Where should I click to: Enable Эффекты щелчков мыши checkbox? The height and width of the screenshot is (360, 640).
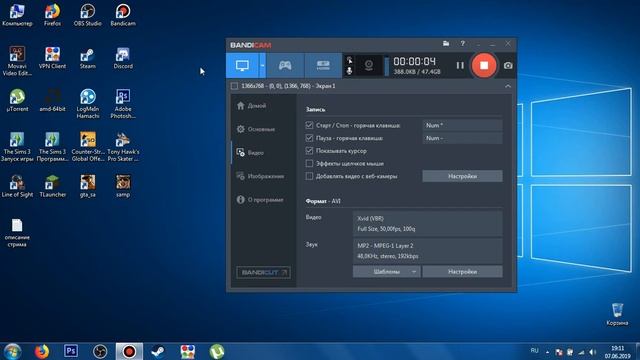pos(309,164)
